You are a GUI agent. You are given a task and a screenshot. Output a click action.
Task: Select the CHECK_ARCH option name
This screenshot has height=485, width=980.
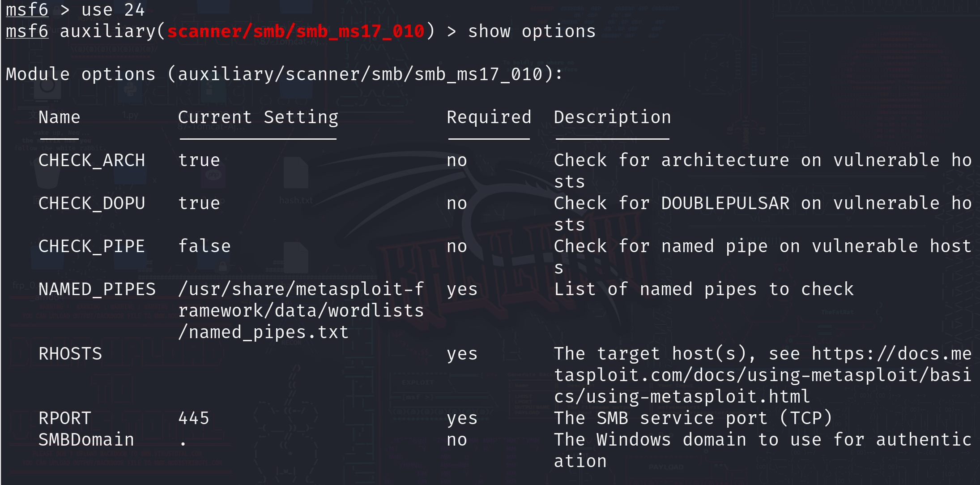coord(92,160)
